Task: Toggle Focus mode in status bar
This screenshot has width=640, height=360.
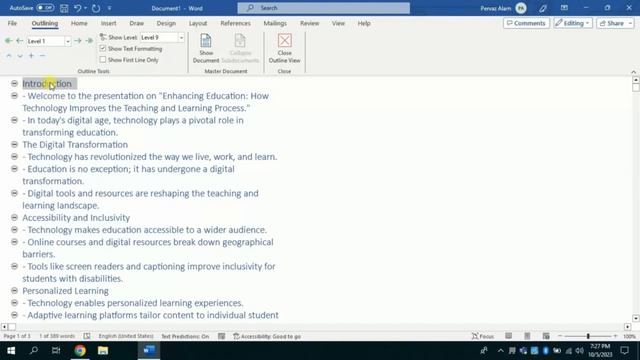Action: [483, 336]
